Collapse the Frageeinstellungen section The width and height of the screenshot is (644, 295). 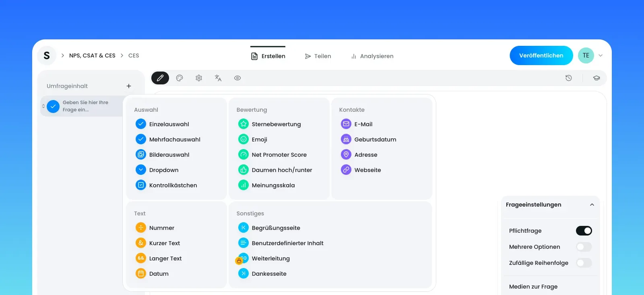click(592, 205)
